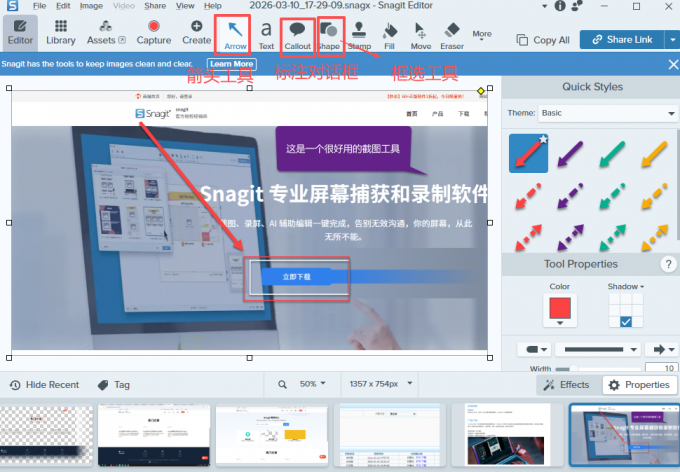Open the 50% zoom level dropdown

coord(312,384)
